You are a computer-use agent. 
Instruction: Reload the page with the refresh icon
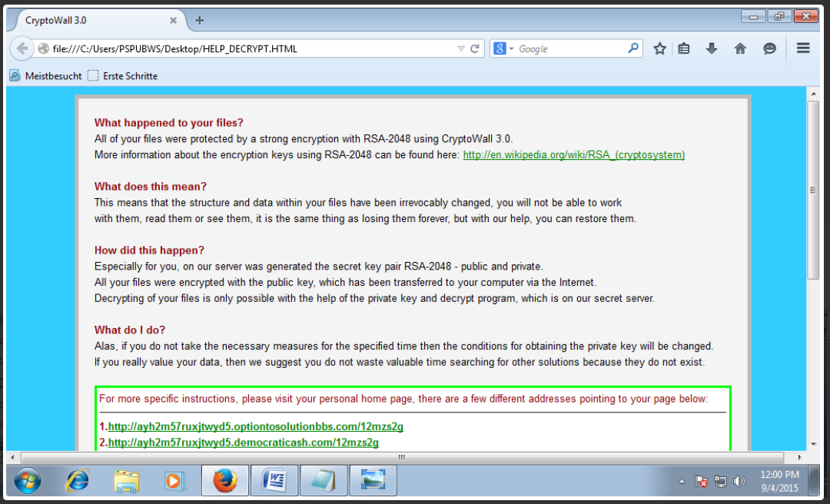coord(475,48)
